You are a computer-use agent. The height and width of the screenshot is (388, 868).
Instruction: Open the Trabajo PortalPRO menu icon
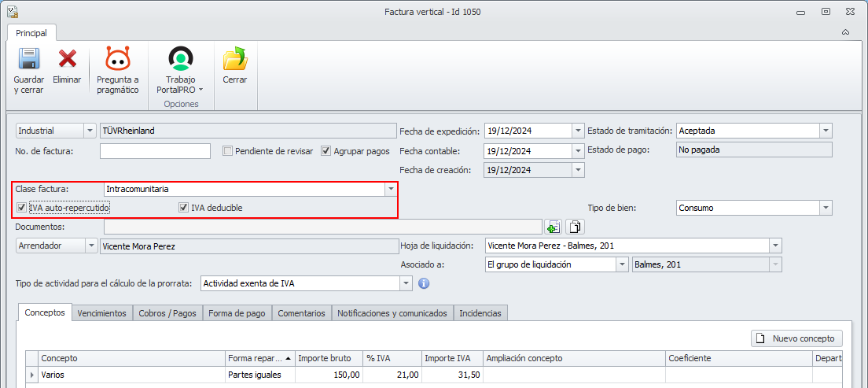click(x=181, y=59)
